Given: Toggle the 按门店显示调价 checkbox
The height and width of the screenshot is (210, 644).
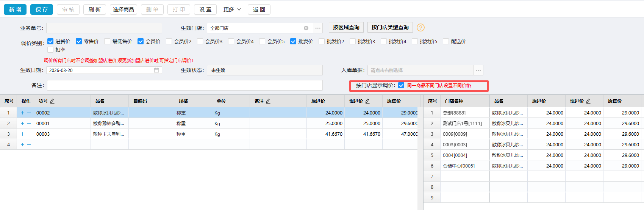Looking at the screenshot, I should [401, 86].
